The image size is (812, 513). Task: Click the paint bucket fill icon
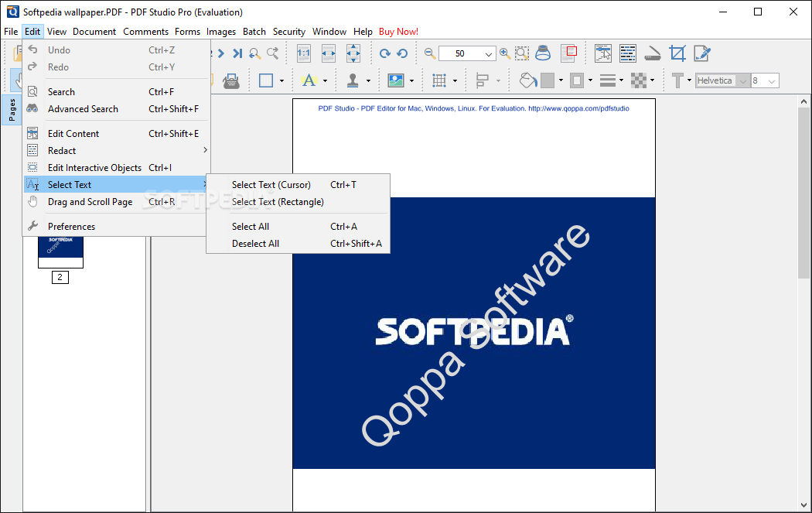(527, 80)
